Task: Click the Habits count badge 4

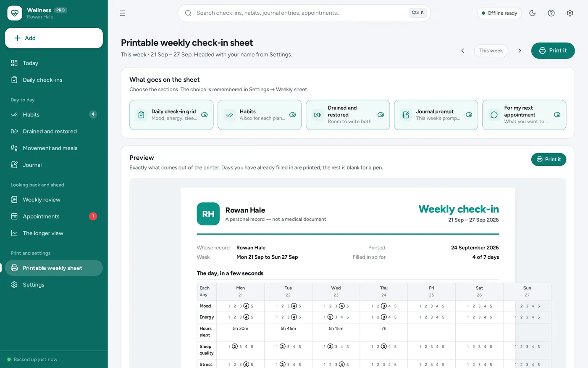Action: coord(93,114)
